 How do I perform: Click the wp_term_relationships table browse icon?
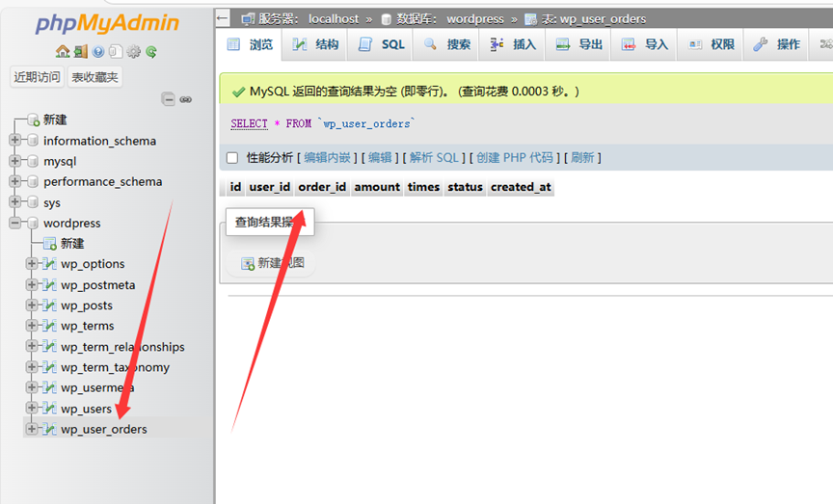[x=49, y=347]
